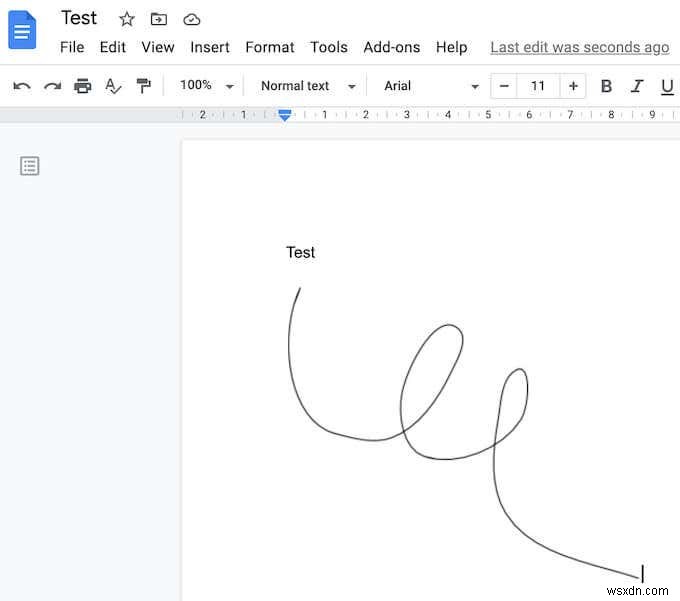Open the Insert menu
Image resolution: width=680 pixels, height=601 pixels.
210,47
